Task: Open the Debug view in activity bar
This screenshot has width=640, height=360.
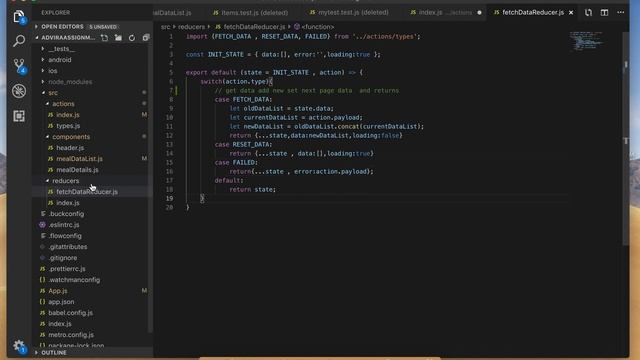Action: 19,91
